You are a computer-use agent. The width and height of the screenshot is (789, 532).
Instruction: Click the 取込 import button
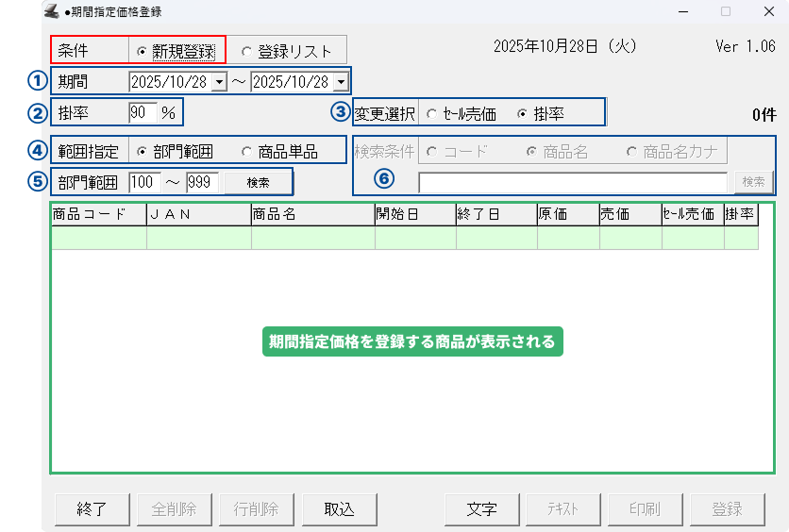click(339, 508)
